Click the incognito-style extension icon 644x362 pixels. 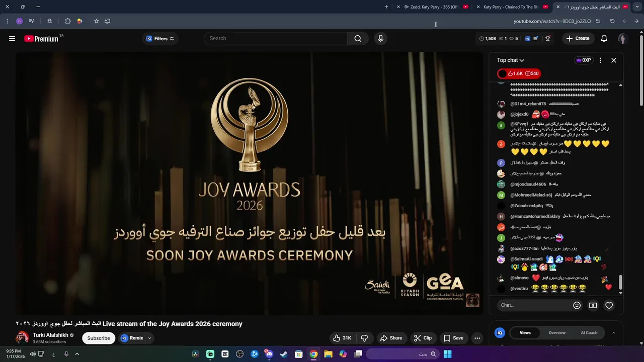pyautogui.click(x=49, y=21)
